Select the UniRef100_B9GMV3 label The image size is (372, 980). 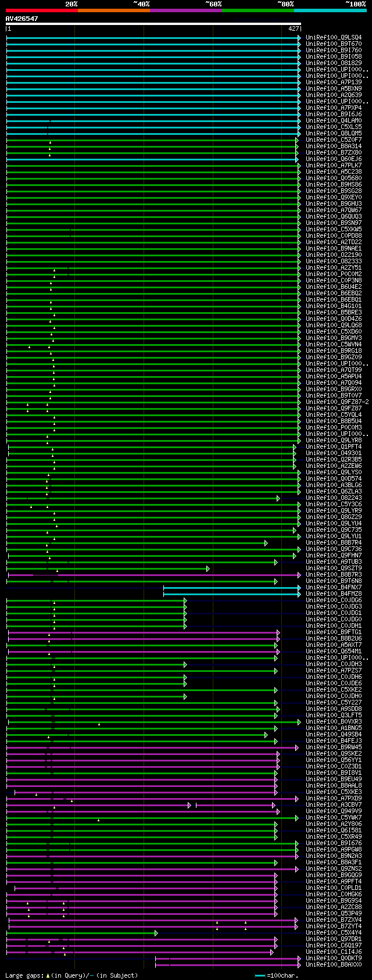click(x=334, y=338)
